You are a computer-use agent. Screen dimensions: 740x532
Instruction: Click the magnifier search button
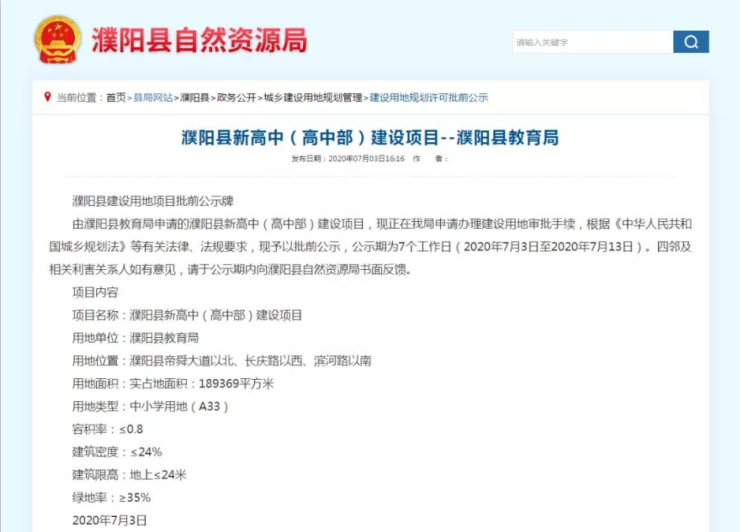tap(690, 42)
